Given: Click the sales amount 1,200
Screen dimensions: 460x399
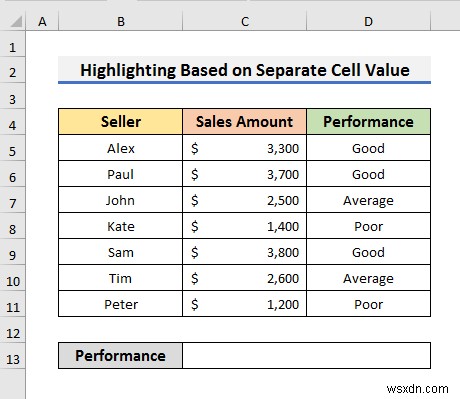Looking at the screenshot, I should [x=244, y=304].
